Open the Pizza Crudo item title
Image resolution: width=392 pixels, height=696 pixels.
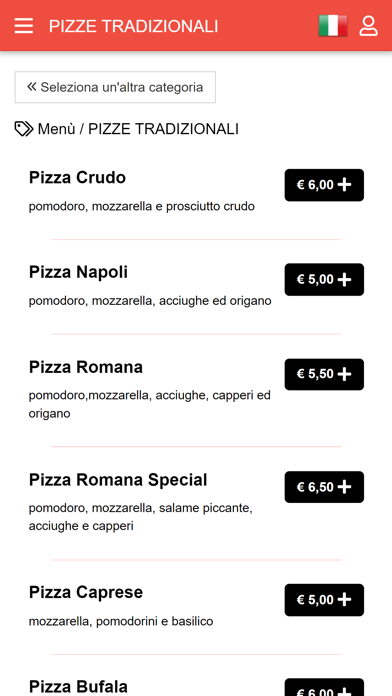click(x=77, y=178)
